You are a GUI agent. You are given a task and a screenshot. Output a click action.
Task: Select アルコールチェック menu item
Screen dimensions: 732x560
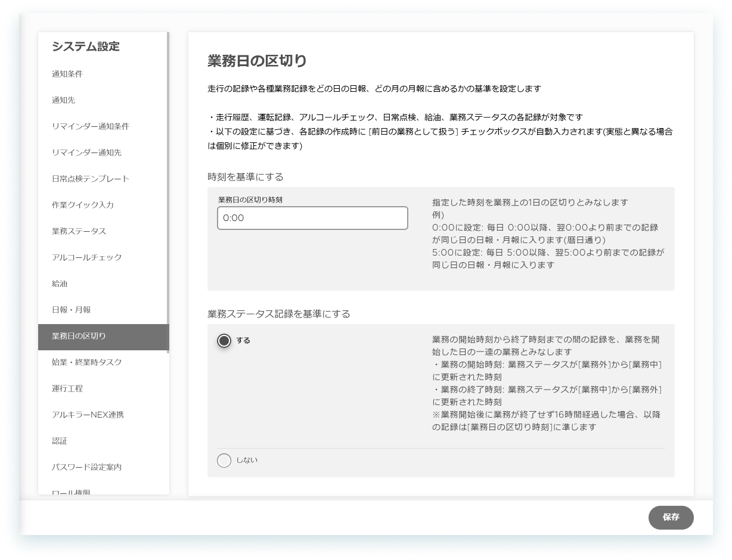coord(104,257)
